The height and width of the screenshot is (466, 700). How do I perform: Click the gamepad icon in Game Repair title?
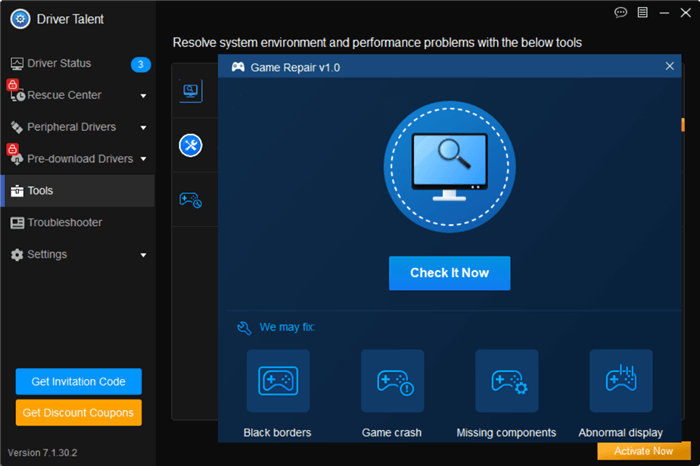pyautogui.click(x=238, y=67)
